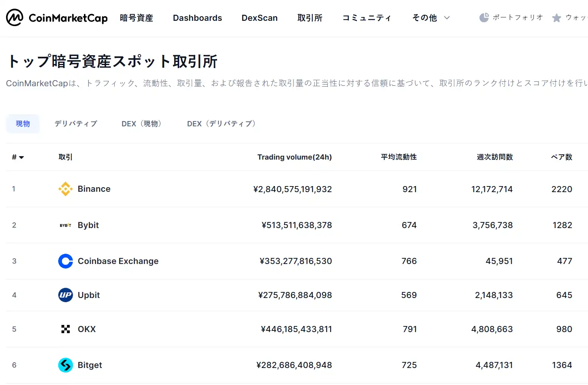
Task: Switch to the DEX（現物）tab
Action: 142,124
